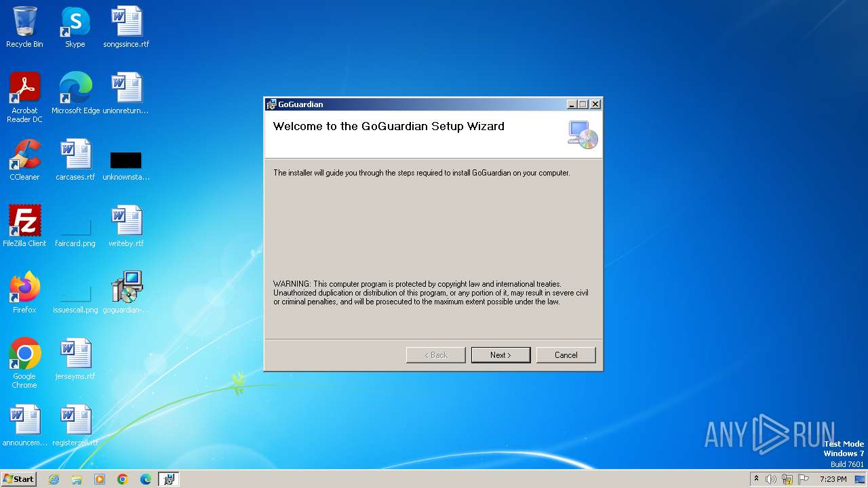Image resolution: width=868 pixels, height=488 pixels.
Task: Click the copyright WARNING text paragraph
Action: point(431,293)
